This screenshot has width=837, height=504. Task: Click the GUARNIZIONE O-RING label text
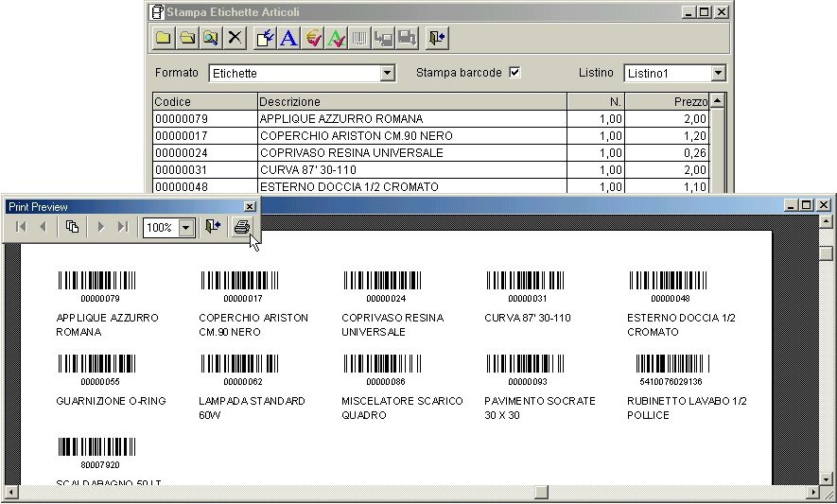[111, 401]
